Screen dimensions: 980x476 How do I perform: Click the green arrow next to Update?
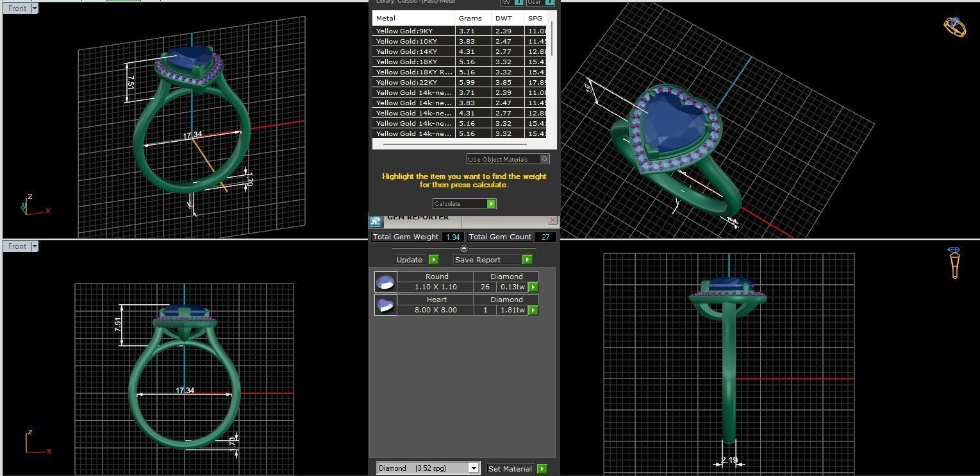[433, 260]
